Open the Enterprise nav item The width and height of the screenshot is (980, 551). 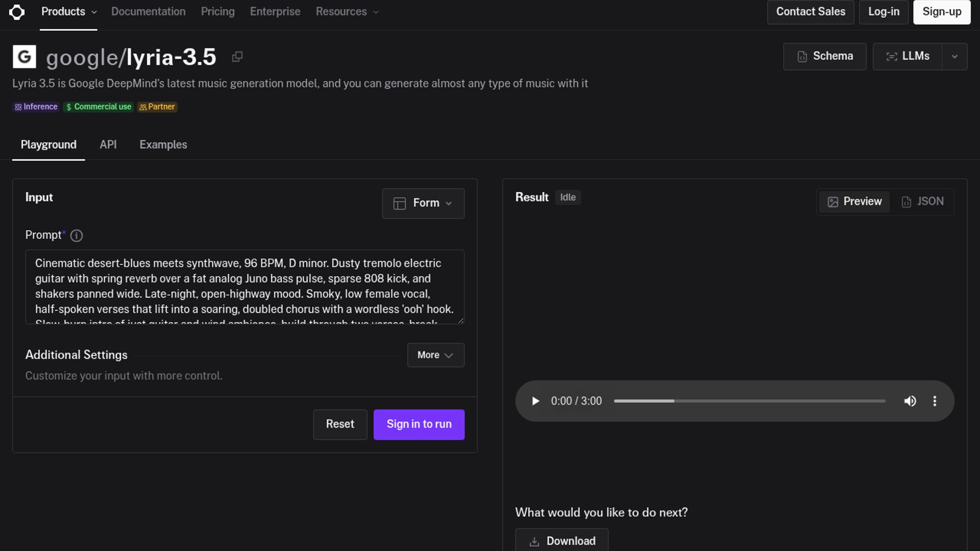275,12
